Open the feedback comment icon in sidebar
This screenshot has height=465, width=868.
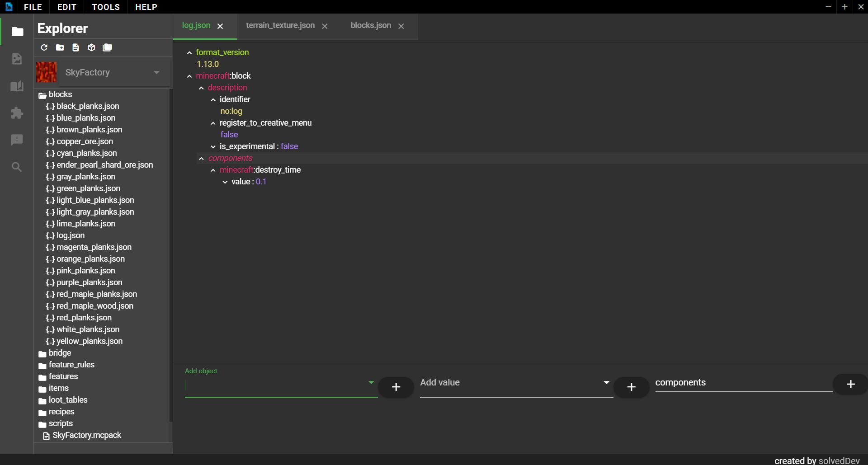coord(17,140)
